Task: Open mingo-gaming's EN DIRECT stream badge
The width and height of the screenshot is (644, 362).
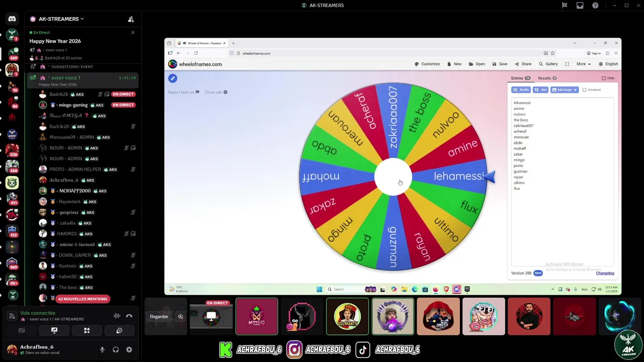Action: coord(123,105)
